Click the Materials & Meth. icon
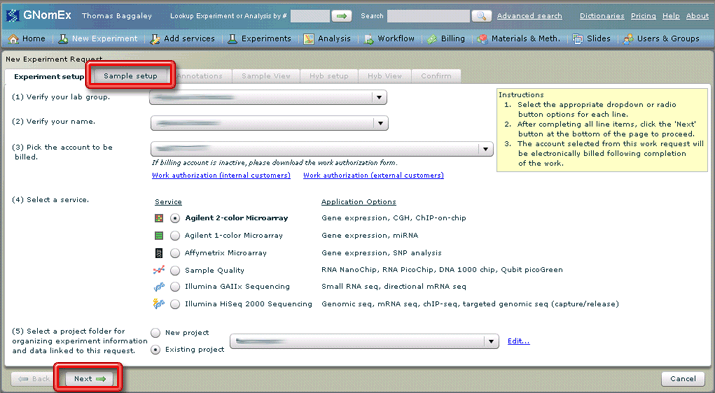Viewport: 715px width, 393px height. pyautogui.click(x=482, y=39)
